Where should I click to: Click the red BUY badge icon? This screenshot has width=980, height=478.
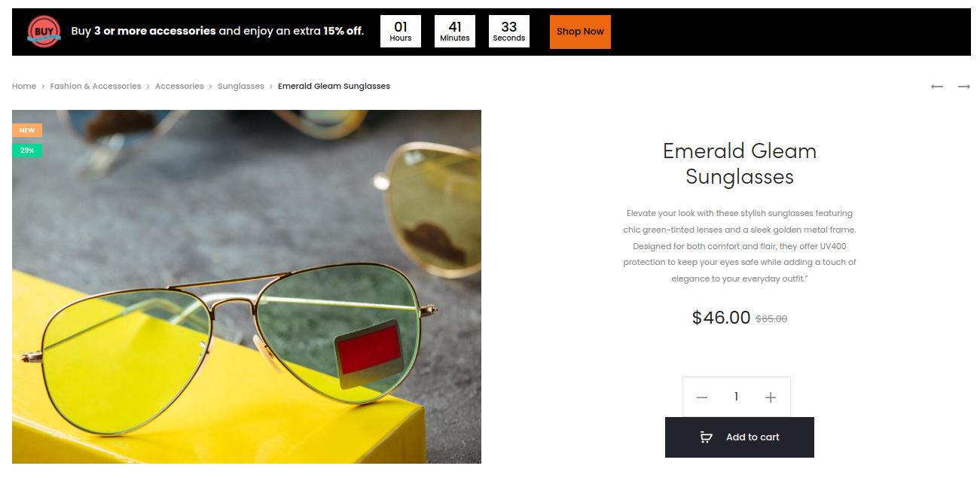click(44, 32)
